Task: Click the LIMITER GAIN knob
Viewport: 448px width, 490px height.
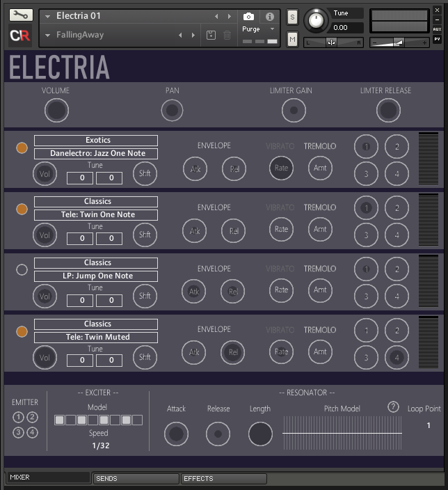Action: click(294, 110)
